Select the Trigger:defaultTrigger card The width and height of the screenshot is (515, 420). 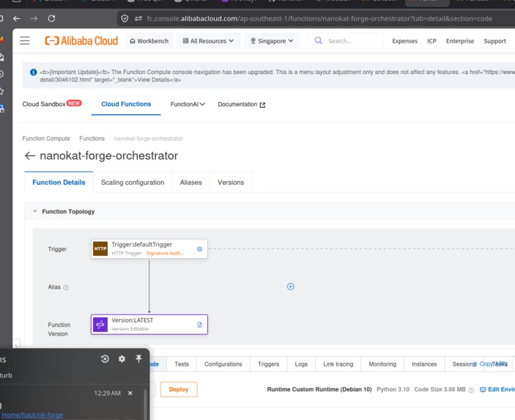pos(149,248)
